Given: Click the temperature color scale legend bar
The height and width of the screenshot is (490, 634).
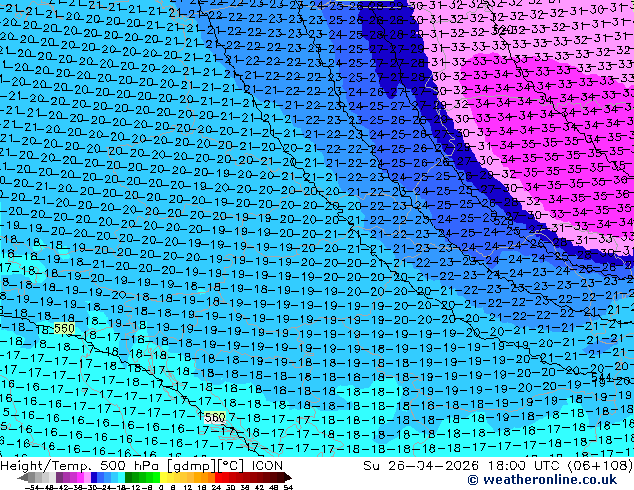Looking at the screenshot, I should coord(155,478).
